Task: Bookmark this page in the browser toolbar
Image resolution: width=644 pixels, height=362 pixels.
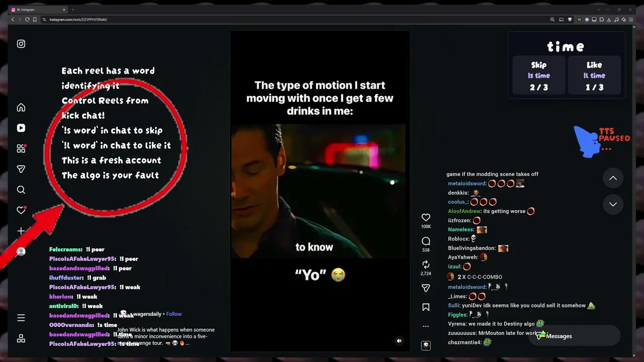Action: point(35,20)
